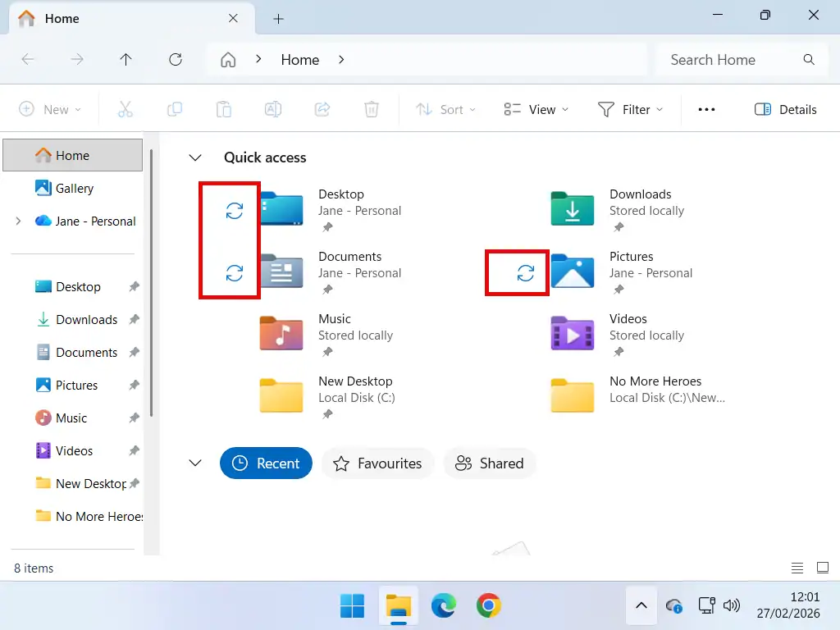Open Google Chrome from the taskbar
The image size is (840, 630).
(489, 606)
